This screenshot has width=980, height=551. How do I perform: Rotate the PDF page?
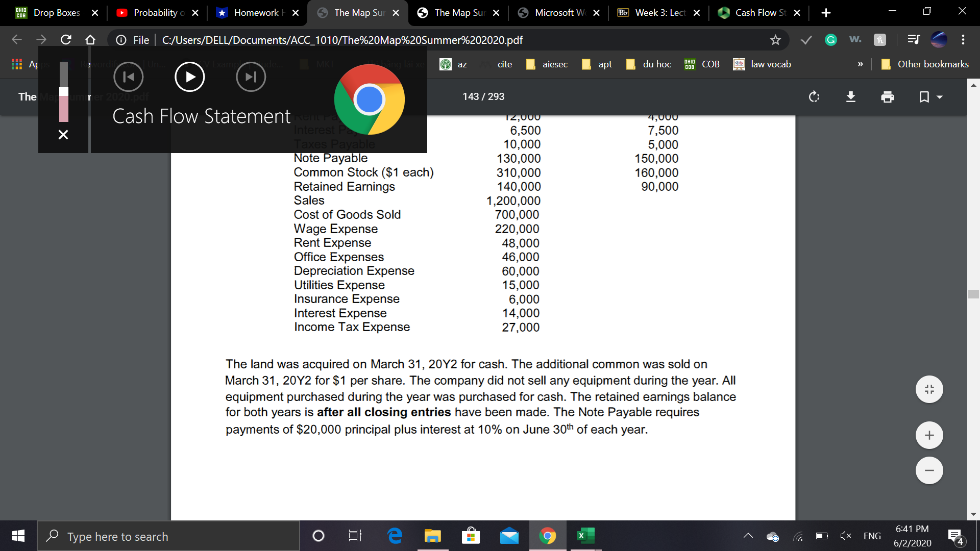pos(814,96)
